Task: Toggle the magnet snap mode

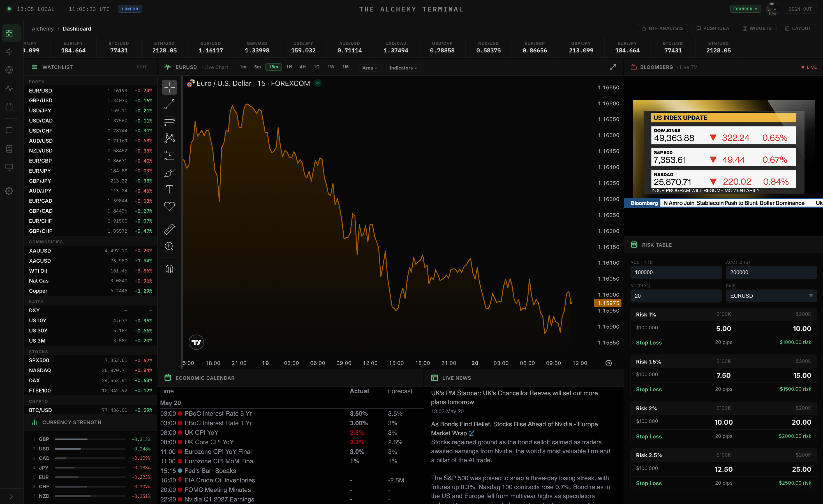Action: [169, 269]
